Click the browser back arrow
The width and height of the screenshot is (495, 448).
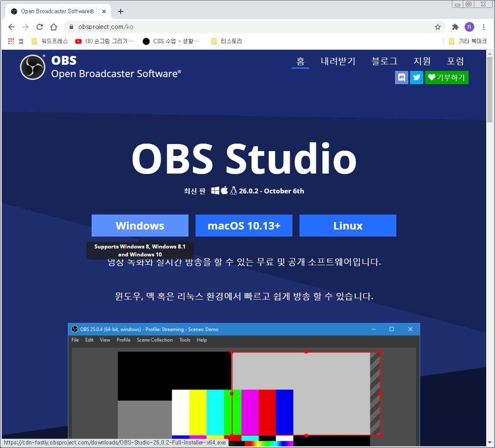pos(11,27)
